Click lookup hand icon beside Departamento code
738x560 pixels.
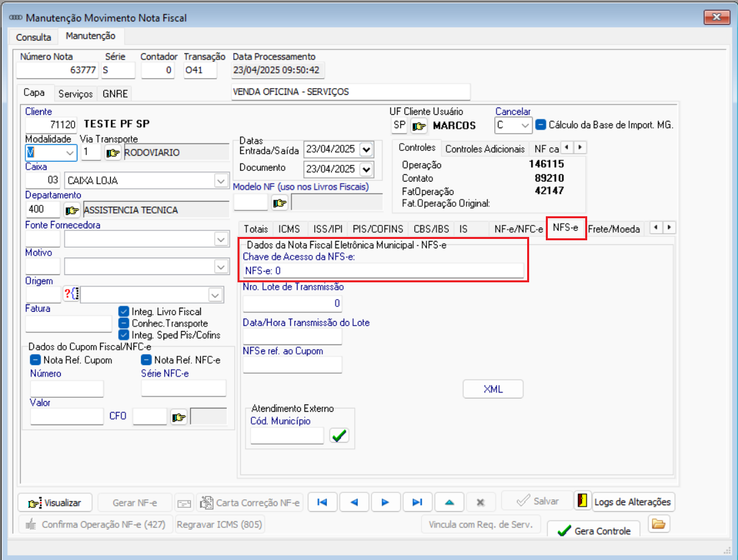pos(71,210)
